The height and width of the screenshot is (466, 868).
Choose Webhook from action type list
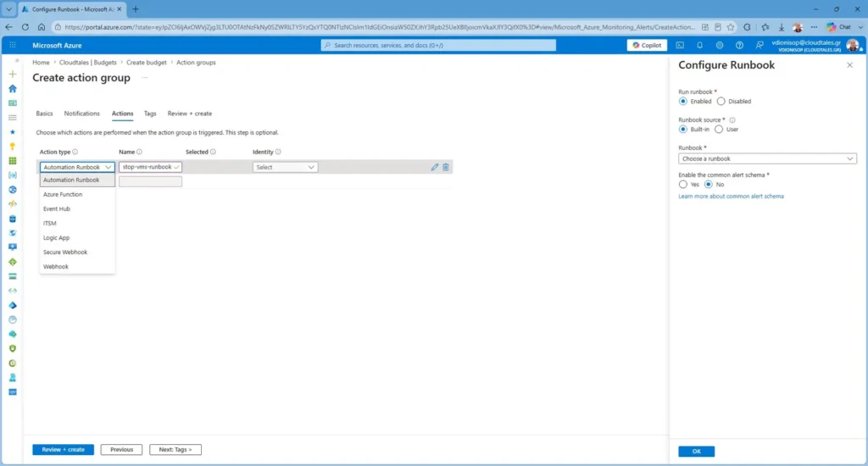[x=77, y=266]
